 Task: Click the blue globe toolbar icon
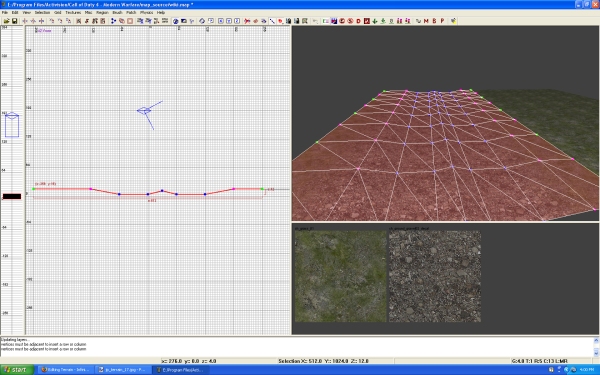point(175,21)
